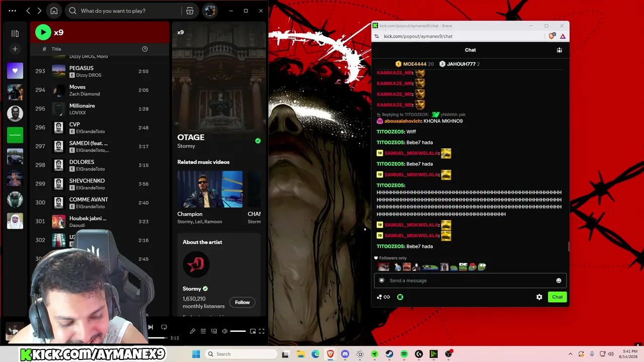Mute Spotify with speaker icon

pos(225,331)
